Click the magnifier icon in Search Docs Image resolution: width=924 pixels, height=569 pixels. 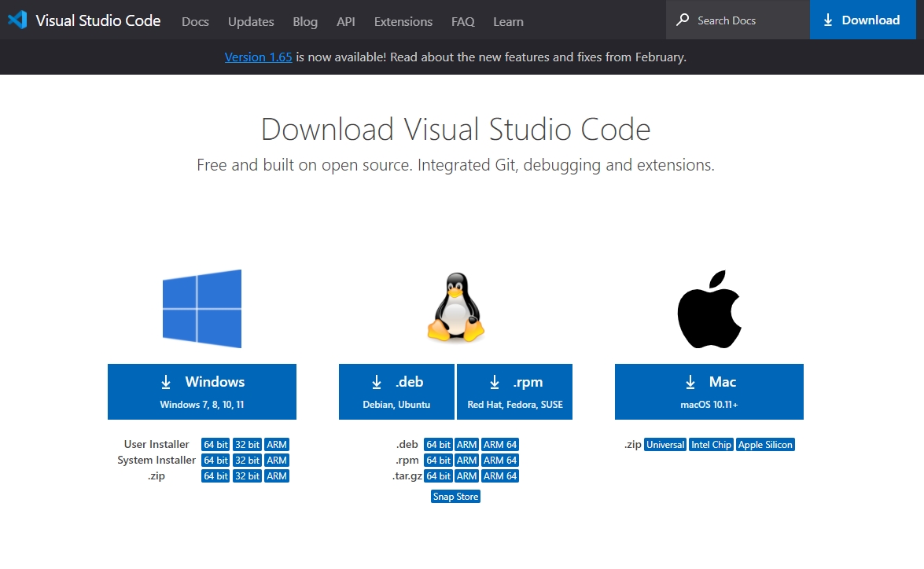683,20
